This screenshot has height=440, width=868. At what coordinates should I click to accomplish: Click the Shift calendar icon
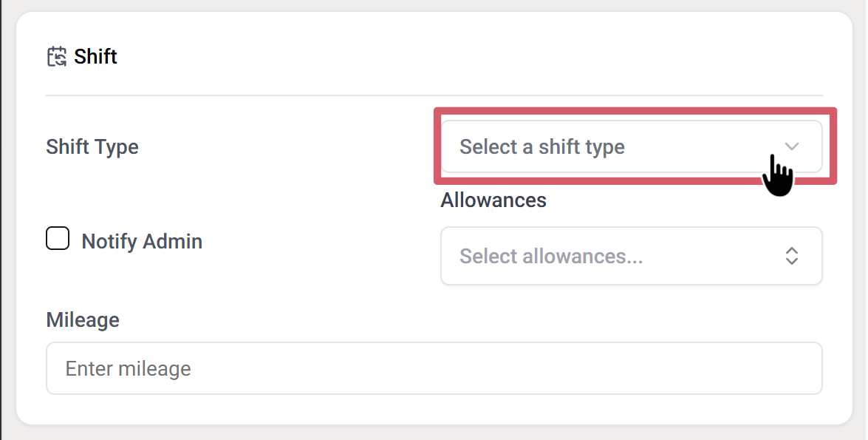(56, 57)
